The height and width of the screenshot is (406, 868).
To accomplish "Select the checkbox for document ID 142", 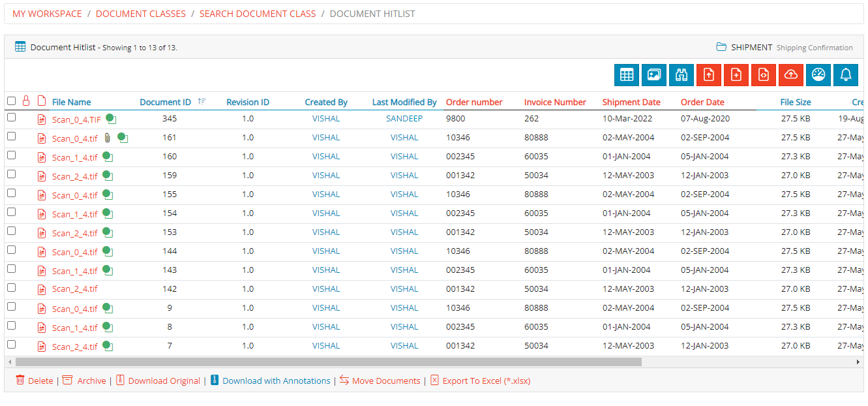I will [11, 287].
